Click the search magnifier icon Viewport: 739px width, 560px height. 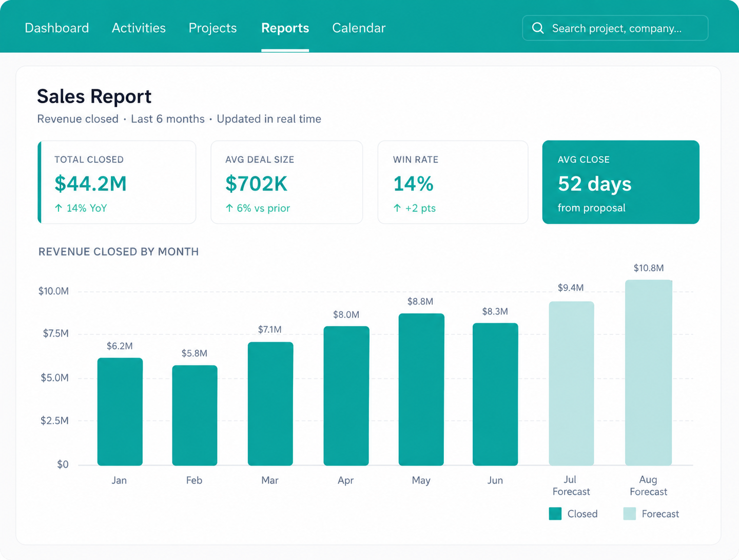(x=538, y=28)
